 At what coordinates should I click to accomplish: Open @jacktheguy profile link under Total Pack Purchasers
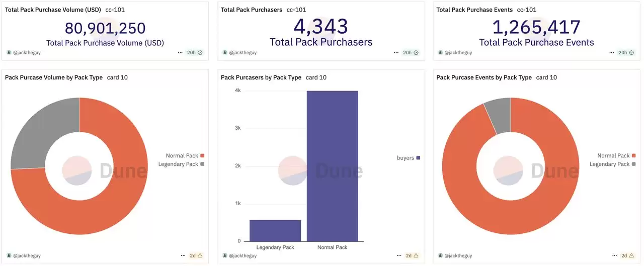pyautogui.click(x=243, y=52)
